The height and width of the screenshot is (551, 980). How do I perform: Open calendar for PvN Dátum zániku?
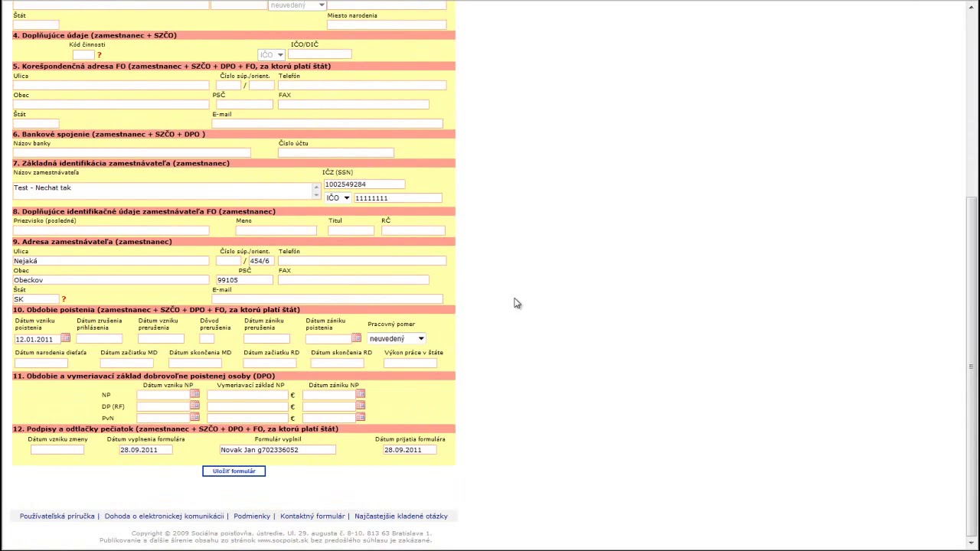pos(361,417)
